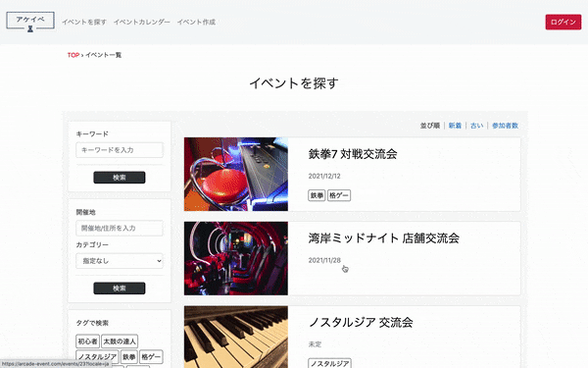Filter by 鉄拳 tag in sidebar
The image size is (588, 368).
pyautogui.click(x=129, y=357)
